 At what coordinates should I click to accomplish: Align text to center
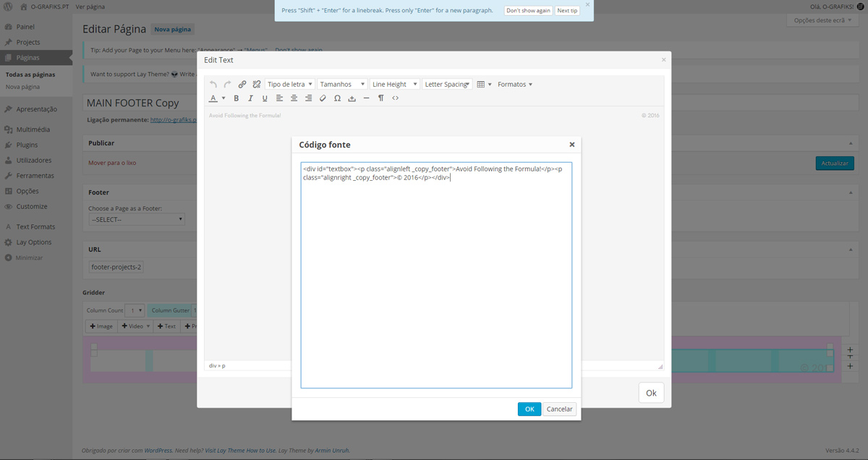tap(294, 98)
